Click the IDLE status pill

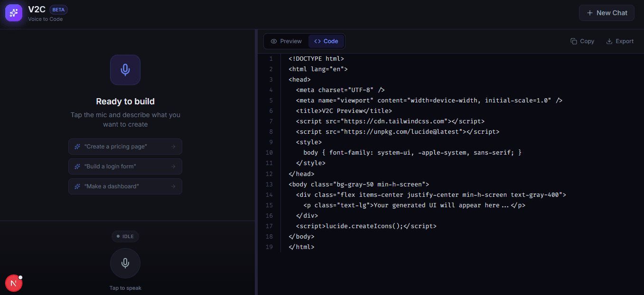click(x=125, y=236)
